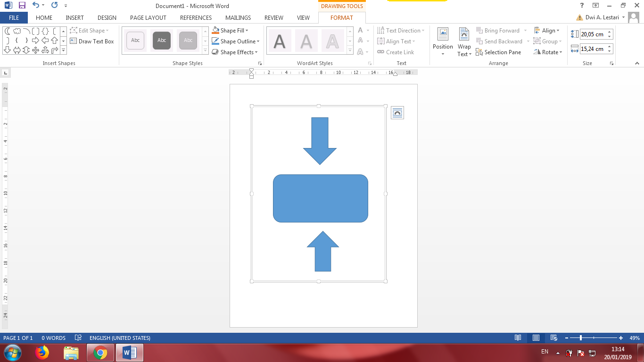Viewport: 644px width, 362px height.
Task: Select the right arrow shape in Insert Shapes
Action: click(x=36, y=40)
